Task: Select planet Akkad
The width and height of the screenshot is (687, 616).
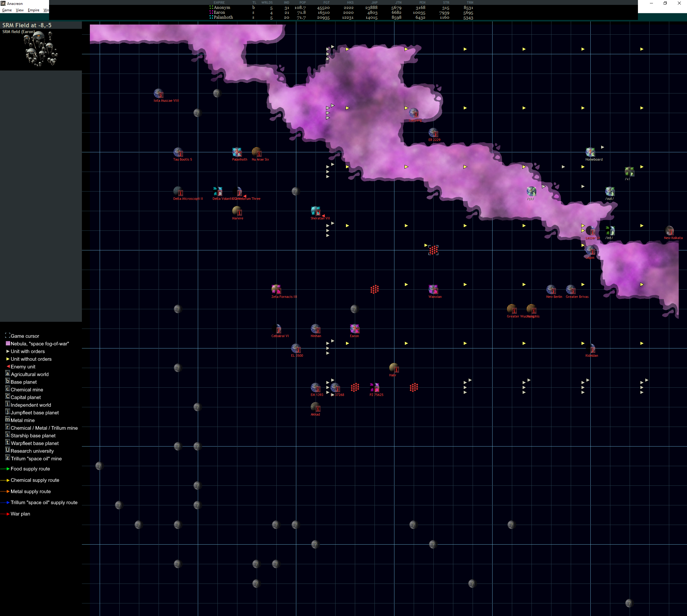Action: point(316,408)
